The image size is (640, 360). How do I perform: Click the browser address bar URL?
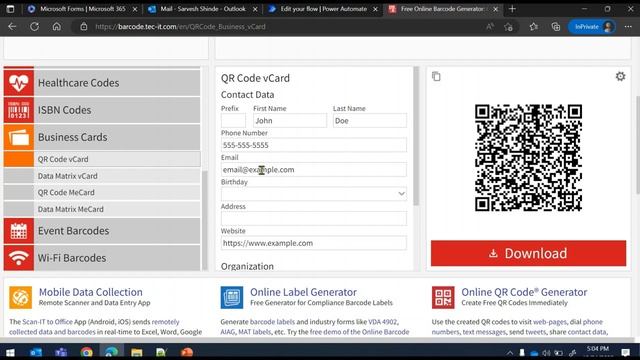tap(180, 27)
